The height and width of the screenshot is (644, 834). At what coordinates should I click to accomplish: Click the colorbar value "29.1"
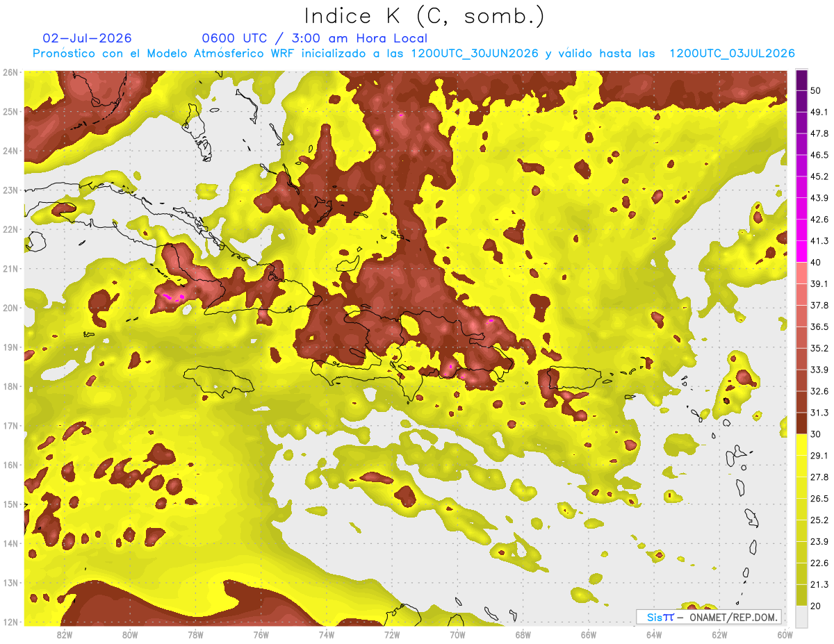point(819,456)
